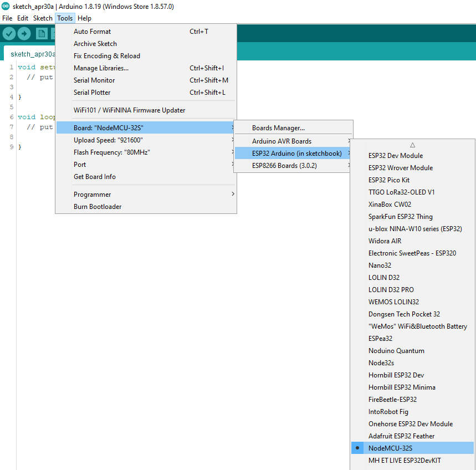Open the Edit menu
Image resolution: width=476 pixels, height=470 pixels.
(x=23, y=18)
